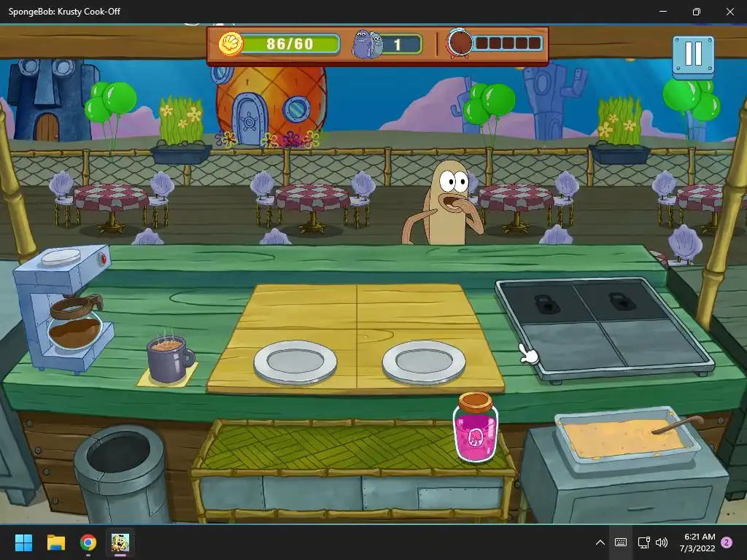Open File Explorer from taskbar
The image size is (747, 560).
tap(55, 542)
